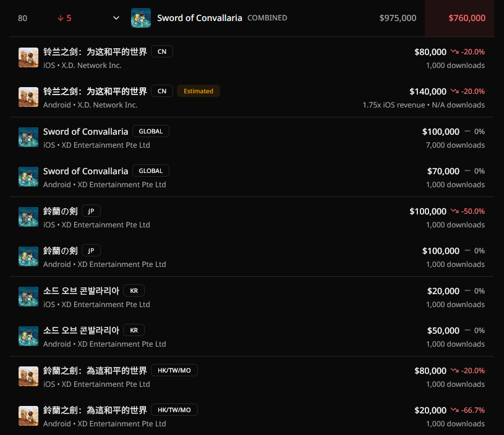504x435 pixels.
Task: Click the KR tag on the iOS row
Action: 134,290
